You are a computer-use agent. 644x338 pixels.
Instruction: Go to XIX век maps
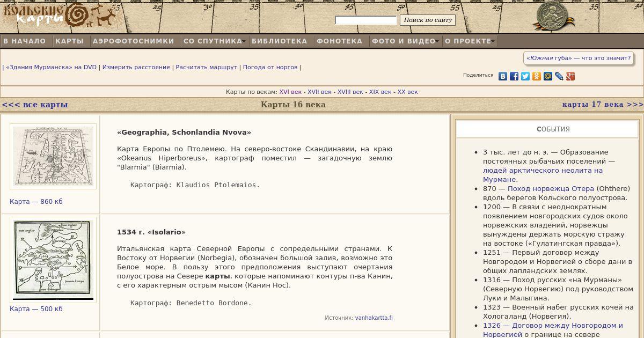click(380, 92)
